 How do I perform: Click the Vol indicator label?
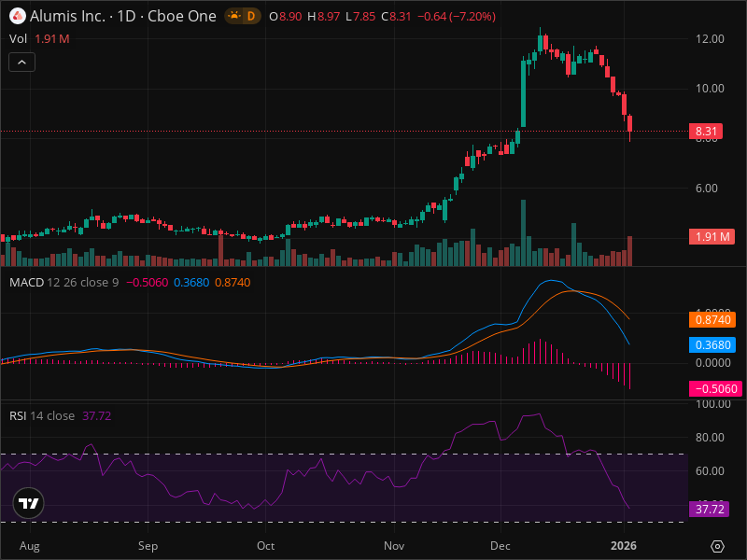click(18, 39)
